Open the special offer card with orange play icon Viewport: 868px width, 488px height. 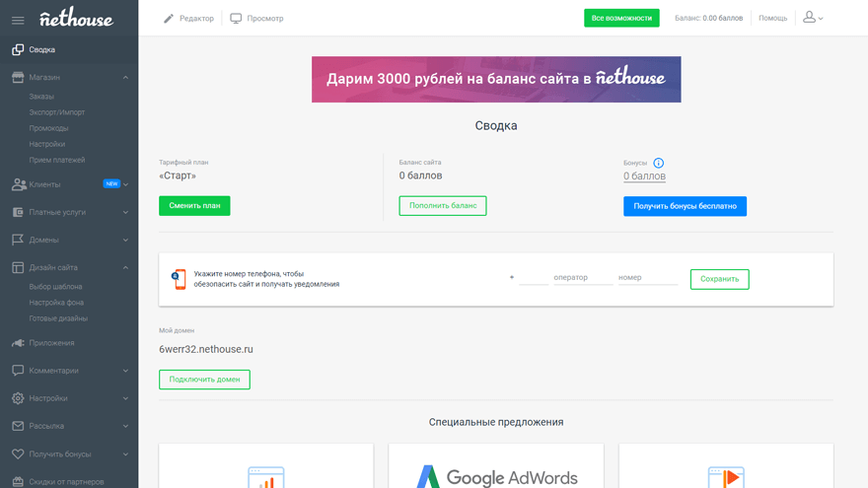point(726,466)
